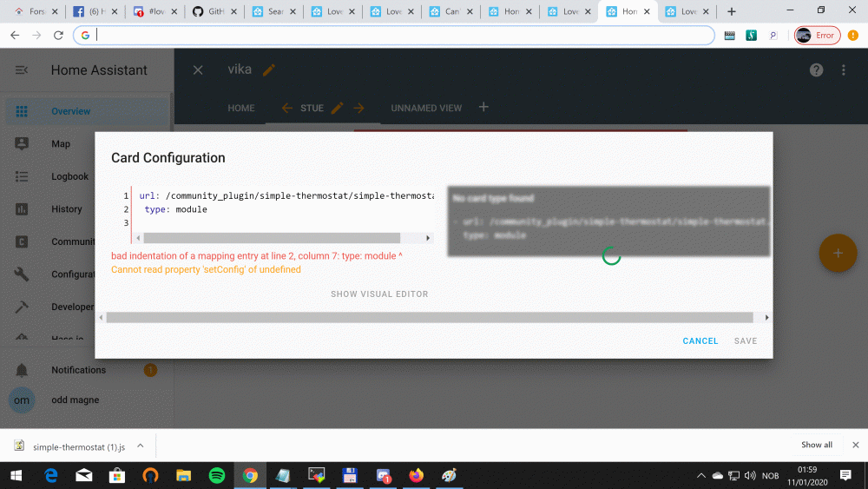Viewport: 868px width, 489px height.
Task: Click the pencil icon next to vika title
Action: (269, 70)
